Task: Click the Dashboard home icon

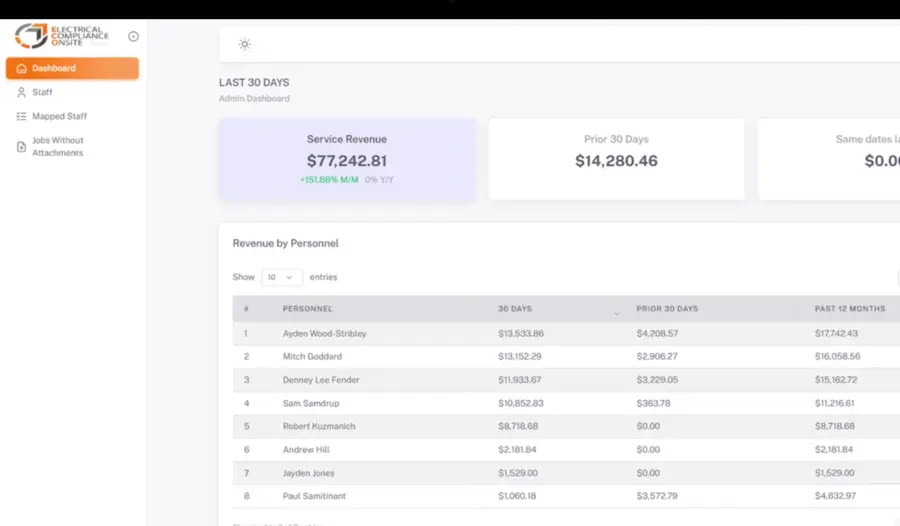Action: (x=21, y=68)
